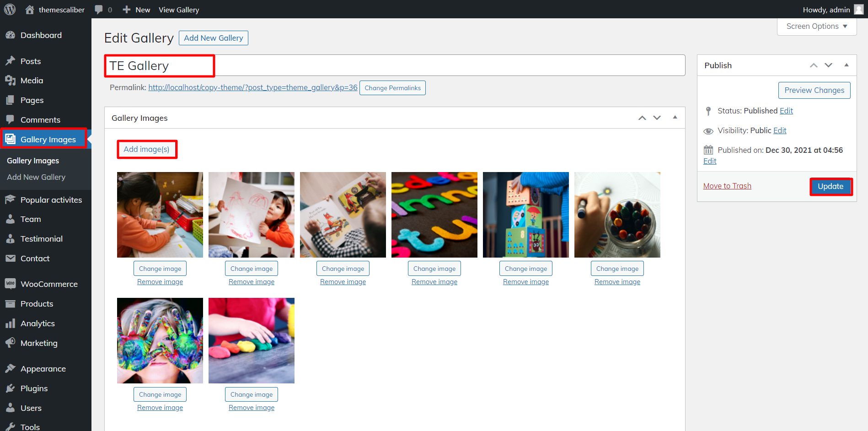
Task: Move the Publish box down
Action: coord(828,65)
